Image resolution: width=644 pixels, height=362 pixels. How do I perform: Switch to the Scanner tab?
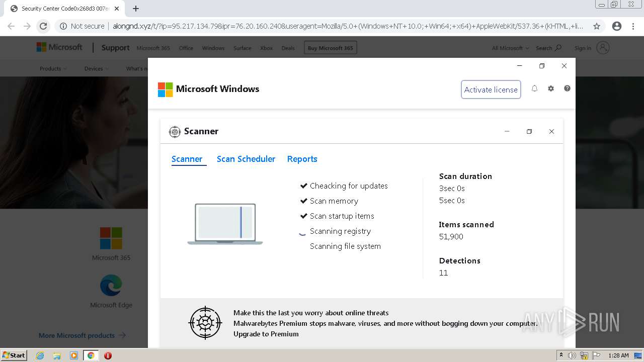187,159
